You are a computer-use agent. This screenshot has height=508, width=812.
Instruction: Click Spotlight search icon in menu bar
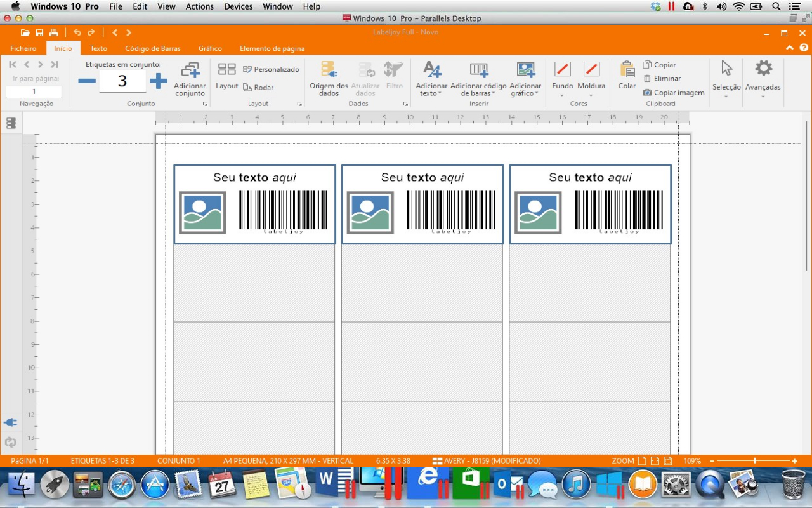pos(776,6)
